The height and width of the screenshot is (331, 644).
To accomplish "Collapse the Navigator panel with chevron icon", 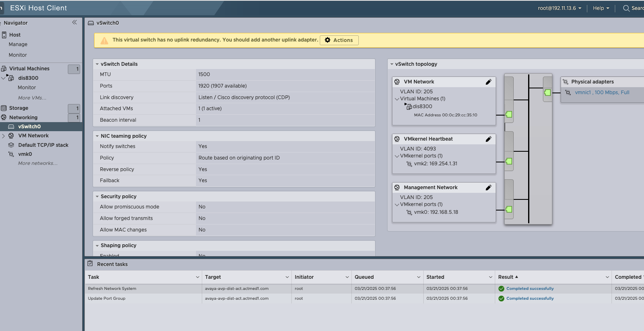I will pos(74,23).
